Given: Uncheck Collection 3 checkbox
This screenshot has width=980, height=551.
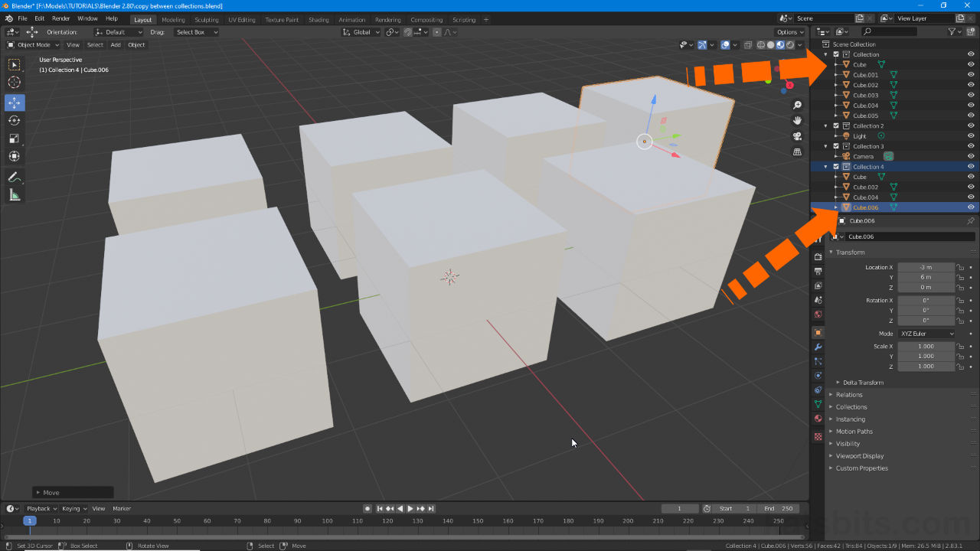Looking at the screenshot, I should [x=836, y=146].
